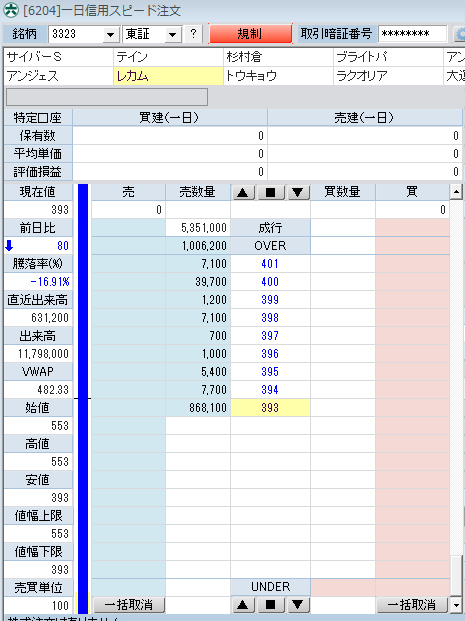Click price 394 in the order board
Viewport: 465px width, 621px height.
coord(270,390)
